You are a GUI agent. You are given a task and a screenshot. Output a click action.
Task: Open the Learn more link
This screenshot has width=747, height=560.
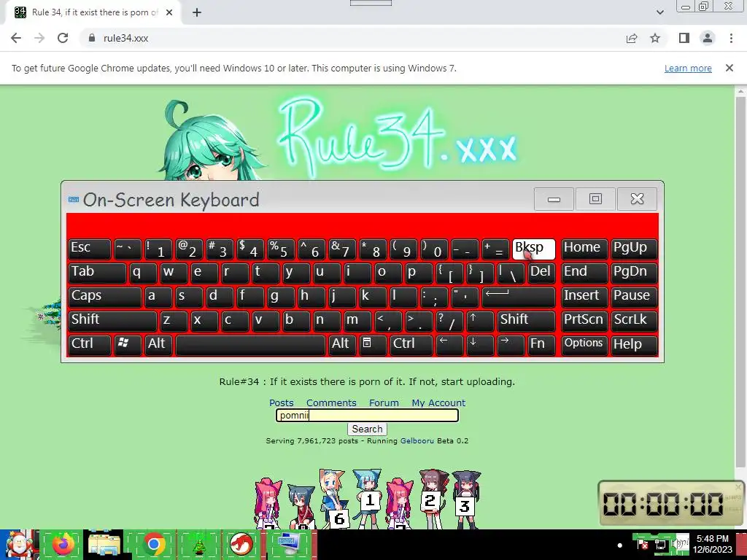tap(688, 68)
